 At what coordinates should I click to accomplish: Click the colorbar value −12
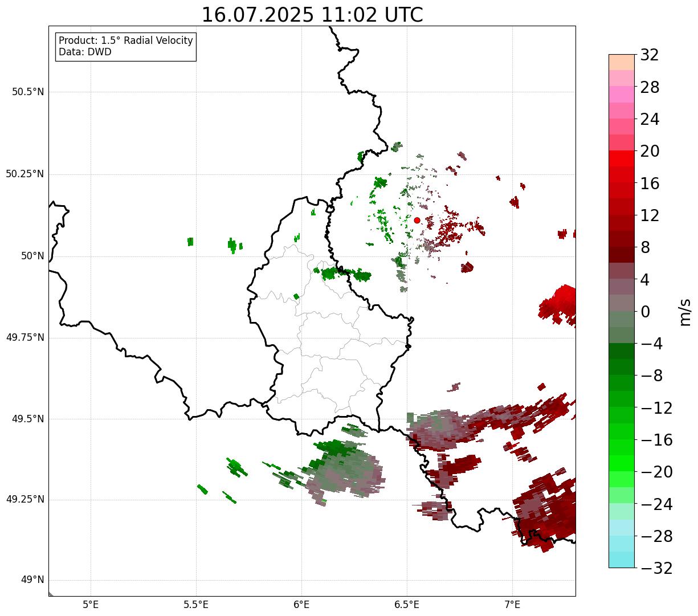click(656, 408)
